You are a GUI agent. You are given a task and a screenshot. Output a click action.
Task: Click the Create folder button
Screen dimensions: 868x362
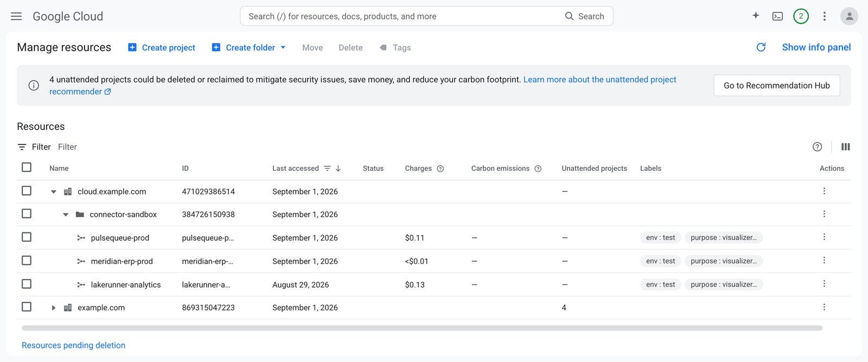(x=244, y=48)
